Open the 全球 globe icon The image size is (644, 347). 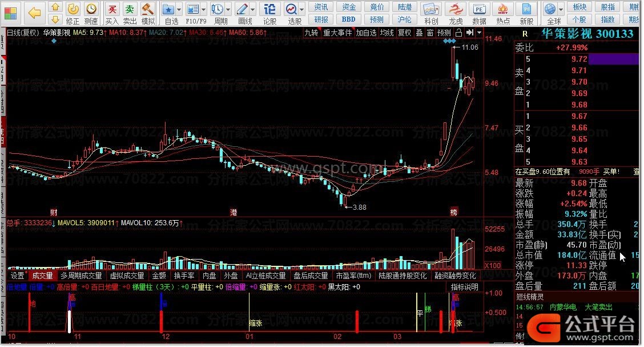coord(550,9)
